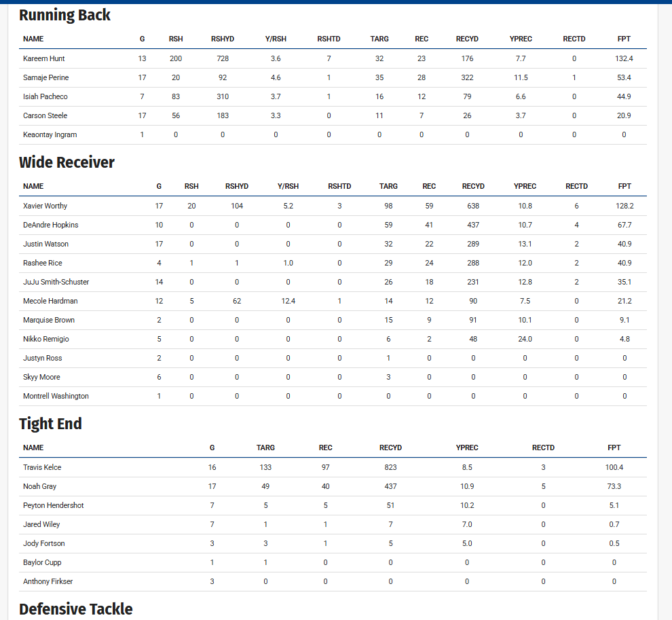Click the Running Back section heading
Image resolution: width=672 pixels, height=620 pixels.
click(x=64, y=15)
